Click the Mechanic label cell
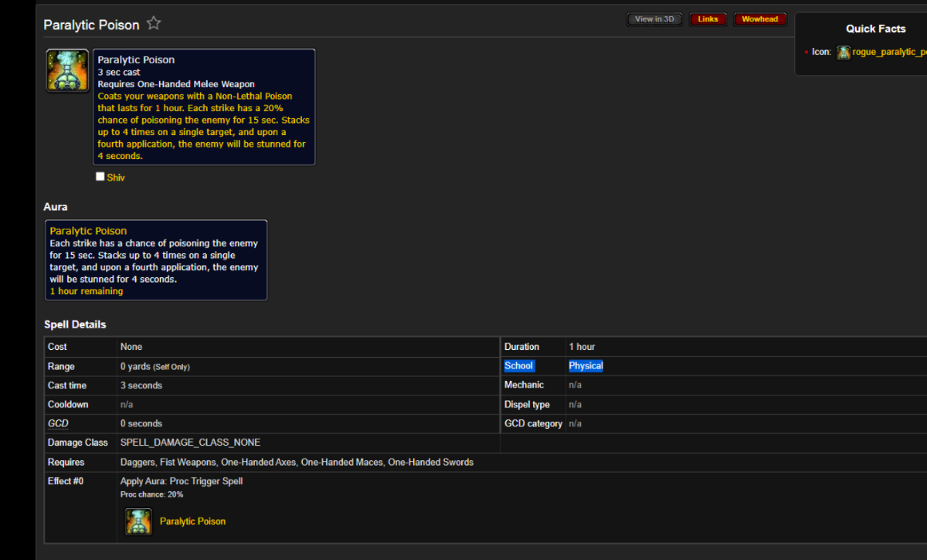The image size is (927, 560). pyautogui.click(x=533, y=385)
